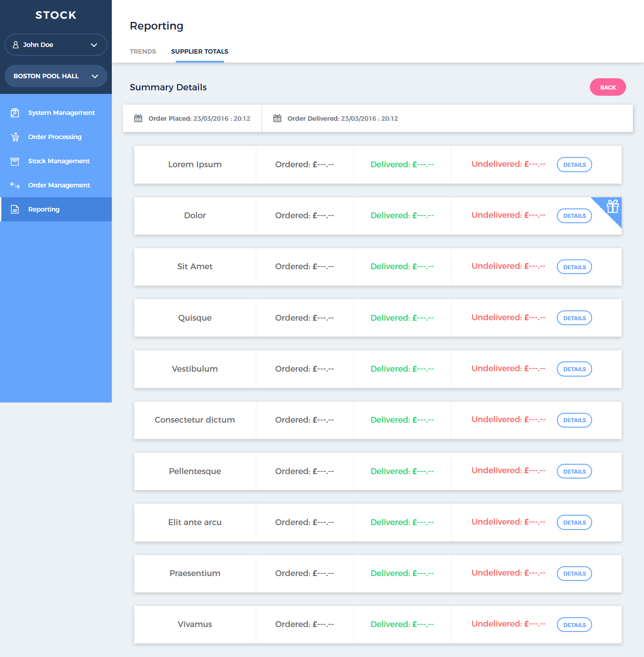Click the System Management box icon
This screenshot has width=644, height=657.
pos(15,113)
